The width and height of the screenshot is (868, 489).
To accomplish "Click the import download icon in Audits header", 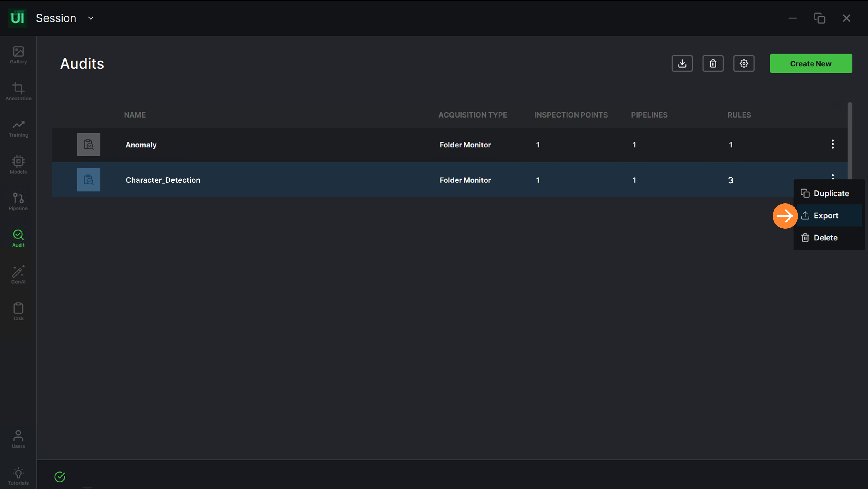I will pyautogui.click(x=682, y=63).
